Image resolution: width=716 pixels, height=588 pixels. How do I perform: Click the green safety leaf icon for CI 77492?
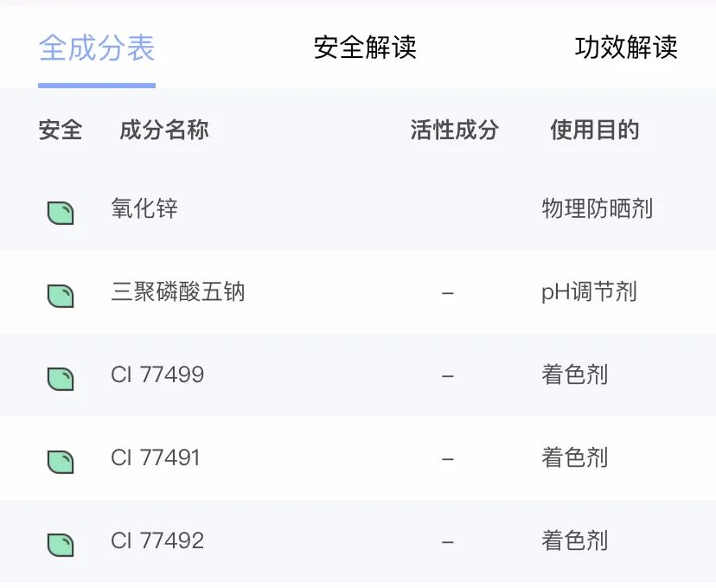pos(61,545)
